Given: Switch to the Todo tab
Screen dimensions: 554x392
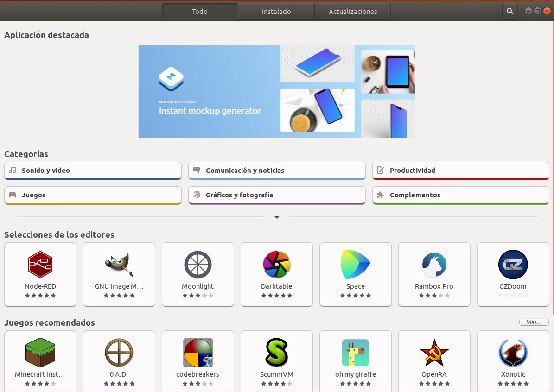Looking at the screenshot, I should (x=200, y=11).
